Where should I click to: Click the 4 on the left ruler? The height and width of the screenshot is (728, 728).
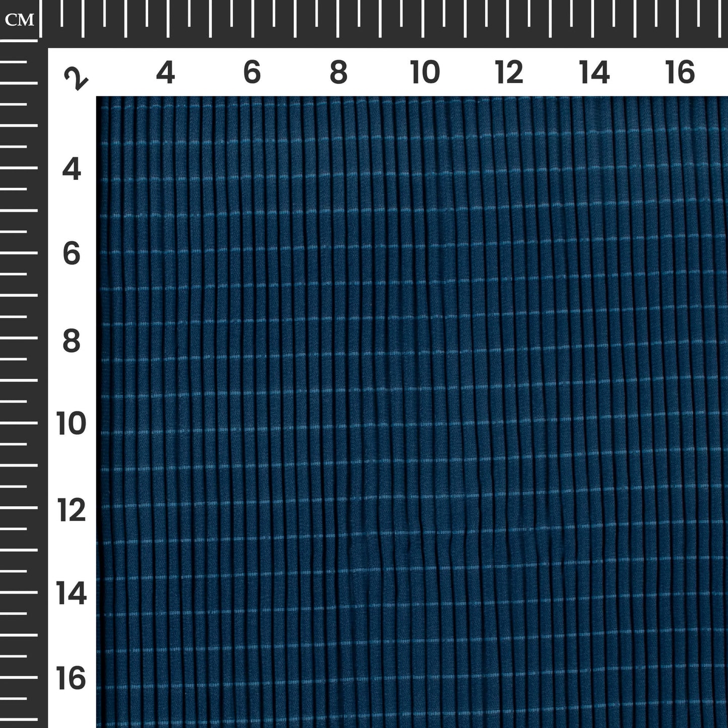pos(72,170)
